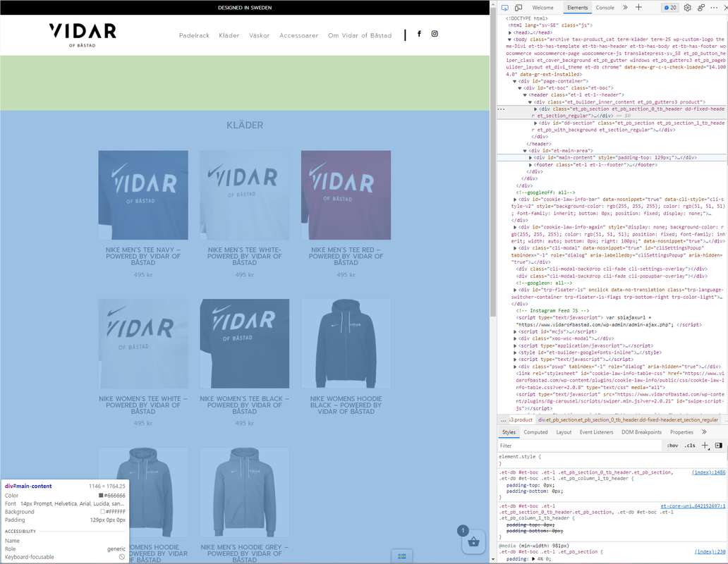Screen dimensions: 728x564
Task: Click the element.style rule block
Action: click(612, 460)
